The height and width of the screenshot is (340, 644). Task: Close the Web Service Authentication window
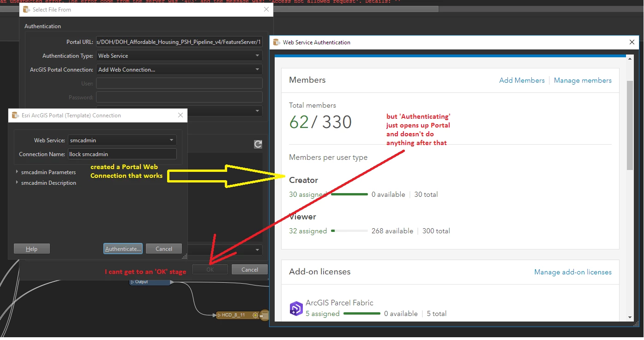point(632,42)
